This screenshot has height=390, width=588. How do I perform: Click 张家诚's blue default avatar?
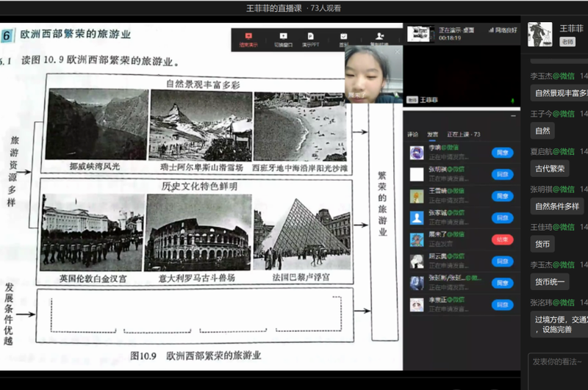[417, 217]
